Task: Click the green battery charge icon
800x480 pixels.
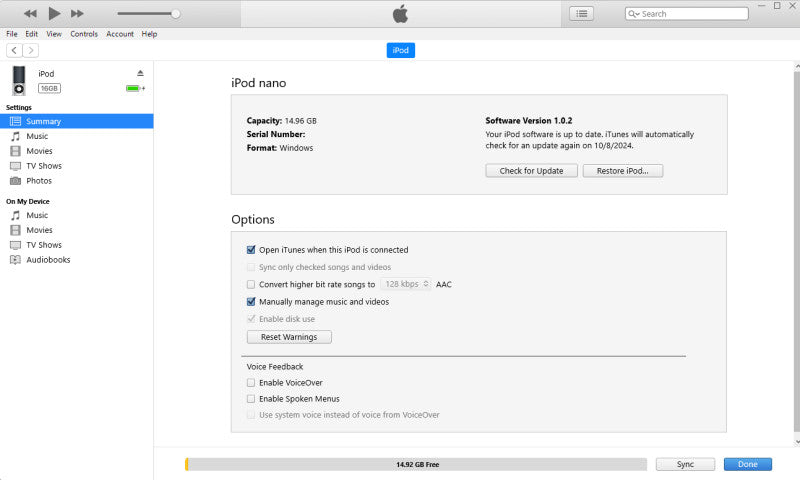Action: tap(135, 88)
